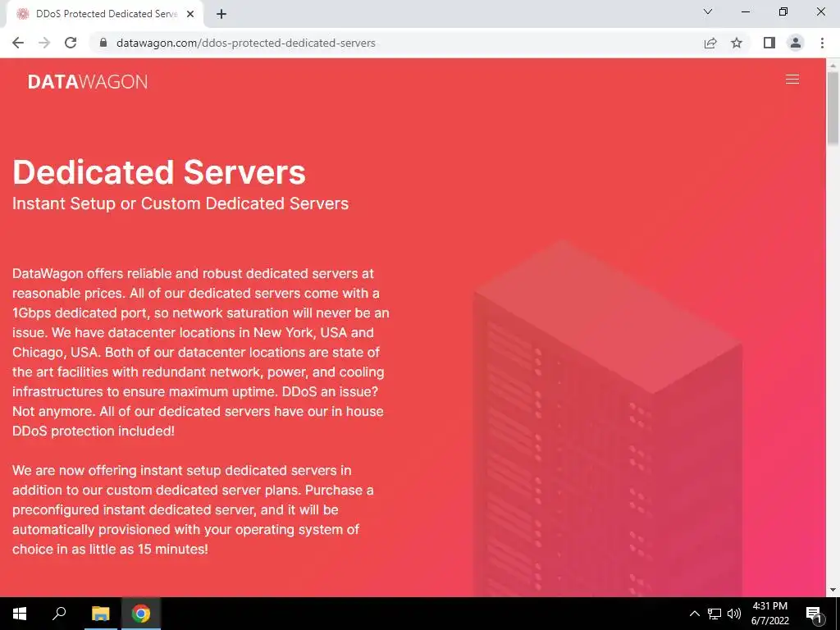
Task: Click the browser forward arrow
Action: [x=44, y=43]
